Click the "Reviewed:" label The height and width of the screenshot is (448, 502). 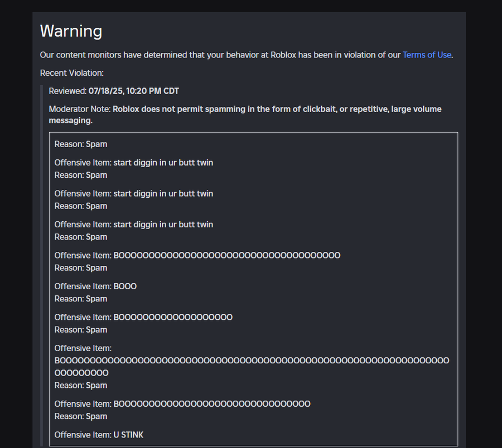tap(67, 91)
